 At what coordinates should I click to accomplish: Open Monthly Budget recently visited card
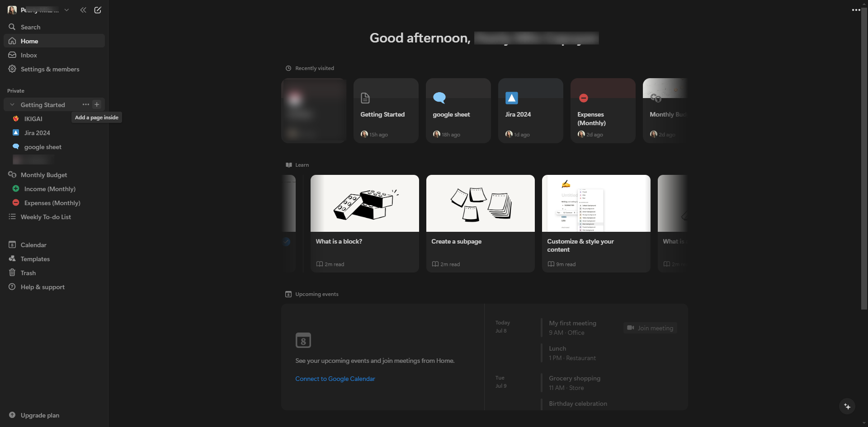[x=665, y=111]
